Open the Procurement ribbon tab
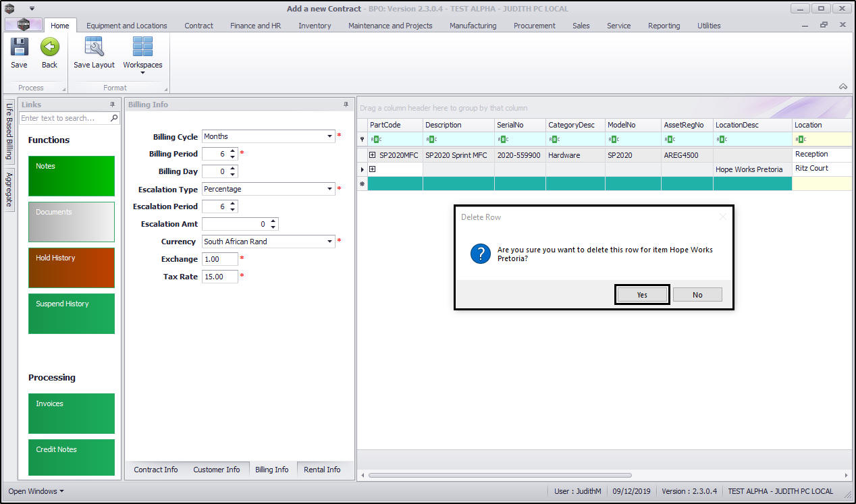 [x=534, y=26]
